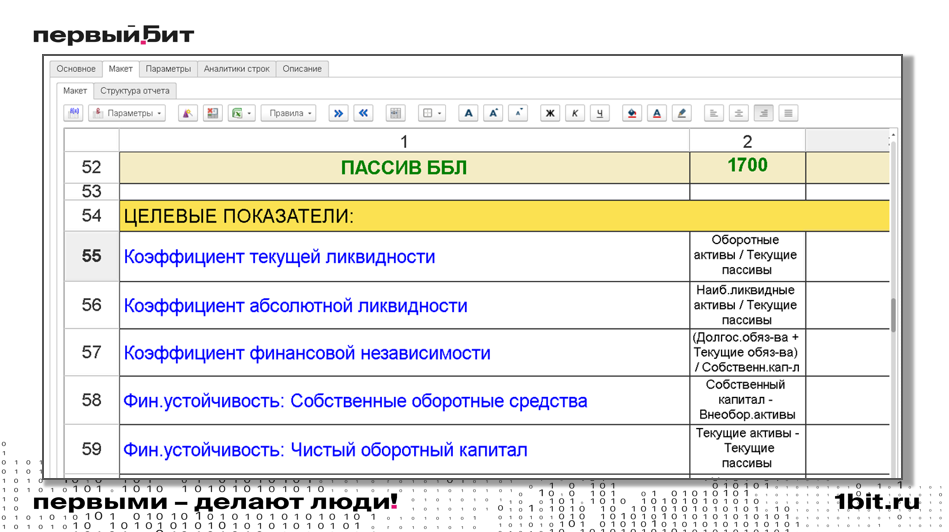Screen dimensions: 949x532
Task: Select row header 59
Action: coord(91,449)
